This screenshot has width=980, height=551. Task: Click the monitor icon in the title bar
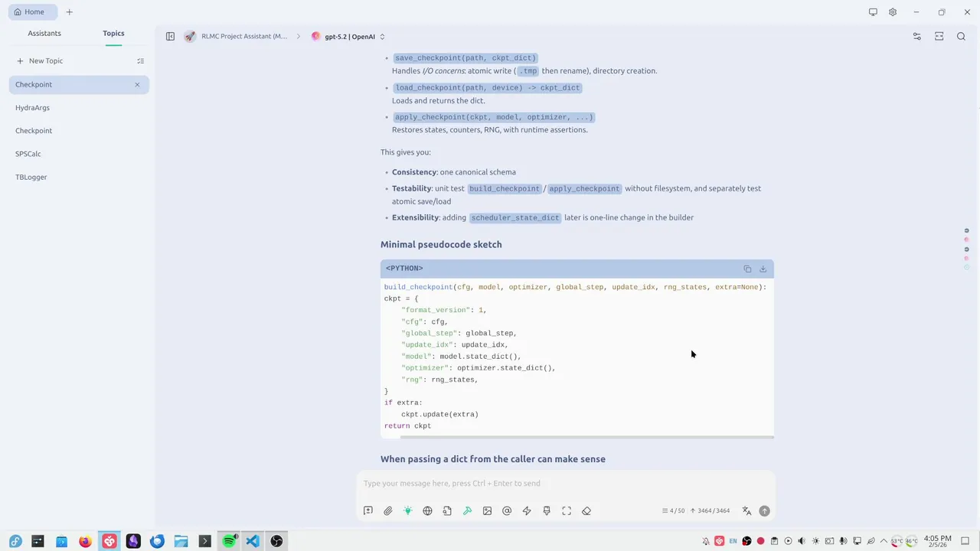click(873, 12)
